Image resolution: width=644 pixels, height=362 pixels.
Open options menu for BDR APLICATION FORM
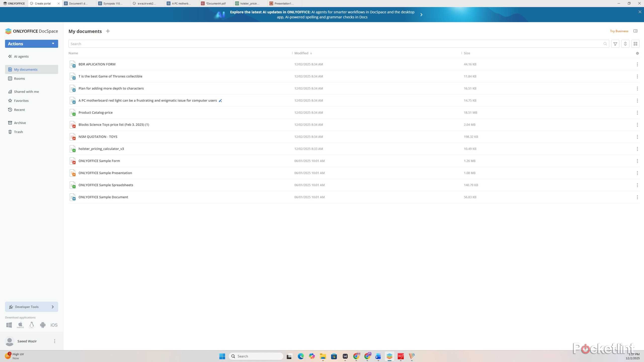(637, 64)
